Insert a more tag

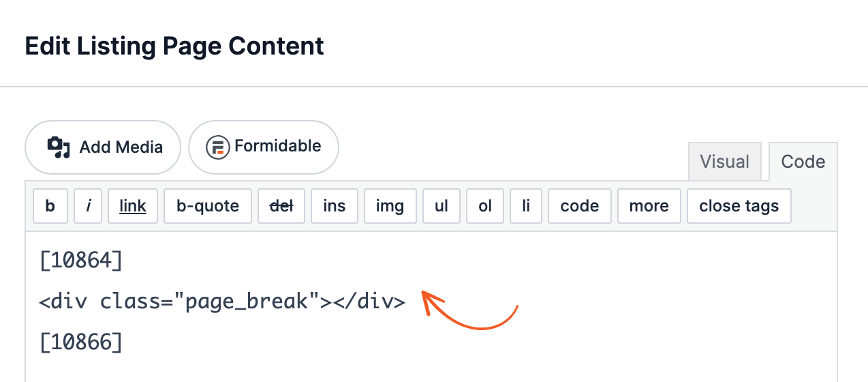(x=649, y=206)
